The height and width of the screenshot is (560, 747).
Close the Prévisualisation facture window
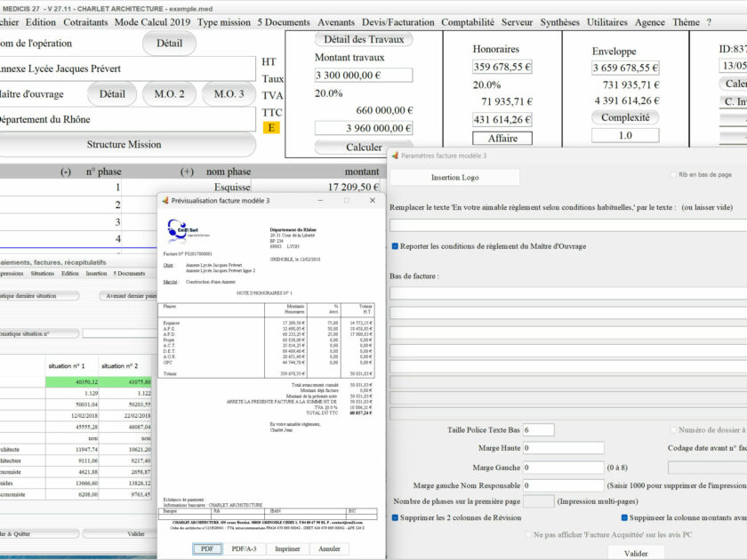tap(373, 201)
